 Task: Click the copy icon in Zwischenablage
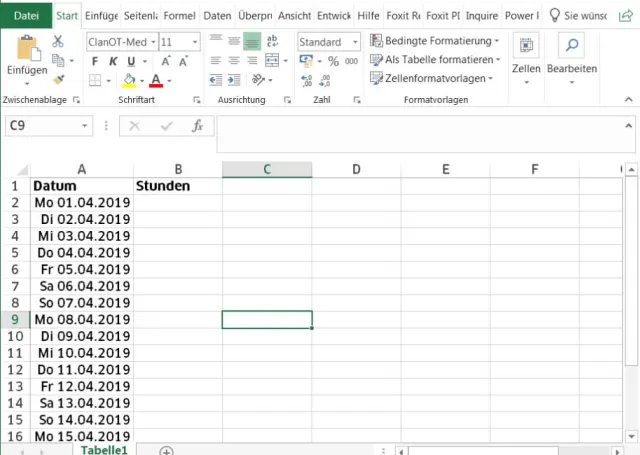(x=58, y=61)
